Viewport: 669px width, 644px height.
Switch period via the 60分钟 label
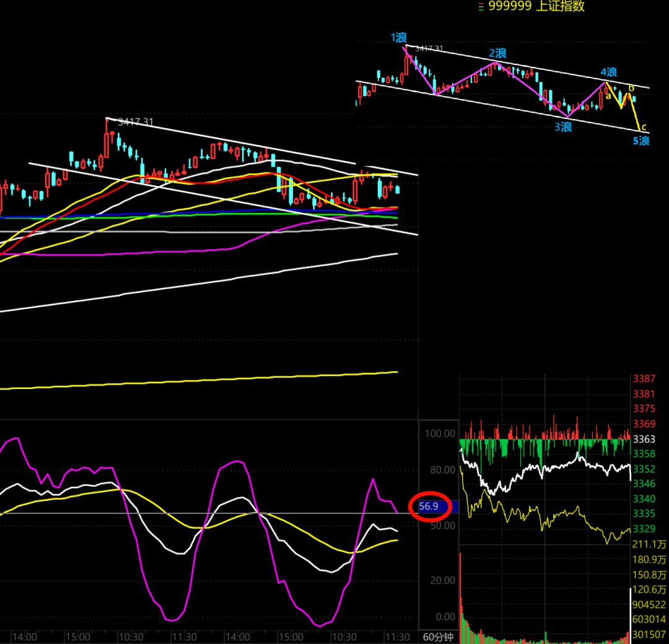click(x=438, y=637)
